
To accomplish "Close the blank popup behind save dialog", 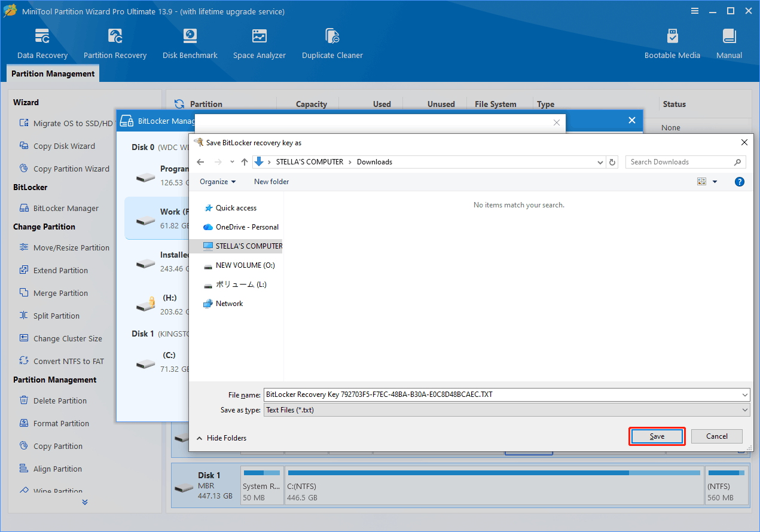I will coord(557,123).
